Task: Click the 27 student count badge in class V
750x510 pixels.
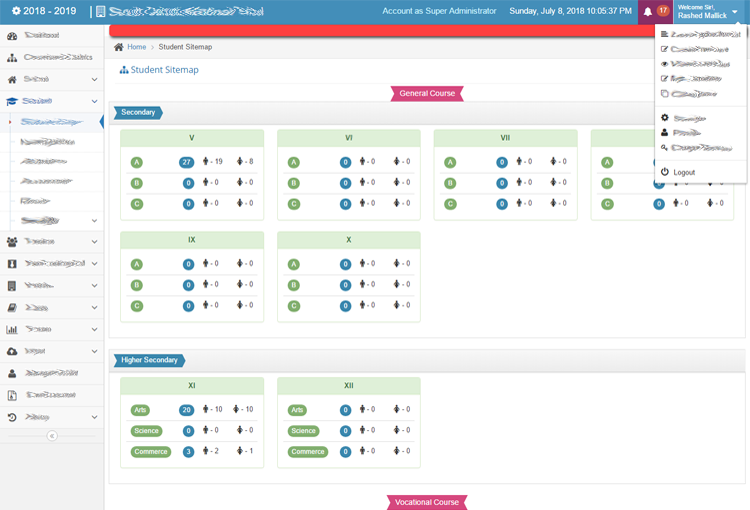Action: [186, 162]
